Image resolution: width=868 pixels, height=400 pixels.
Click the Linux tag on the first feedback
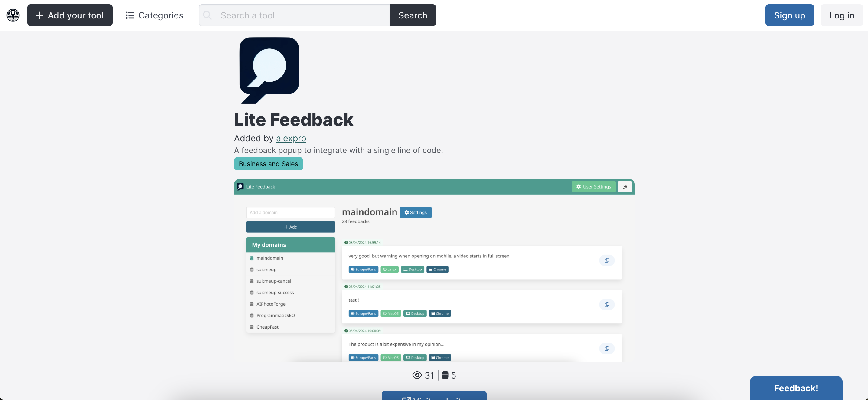click(390, 270)
